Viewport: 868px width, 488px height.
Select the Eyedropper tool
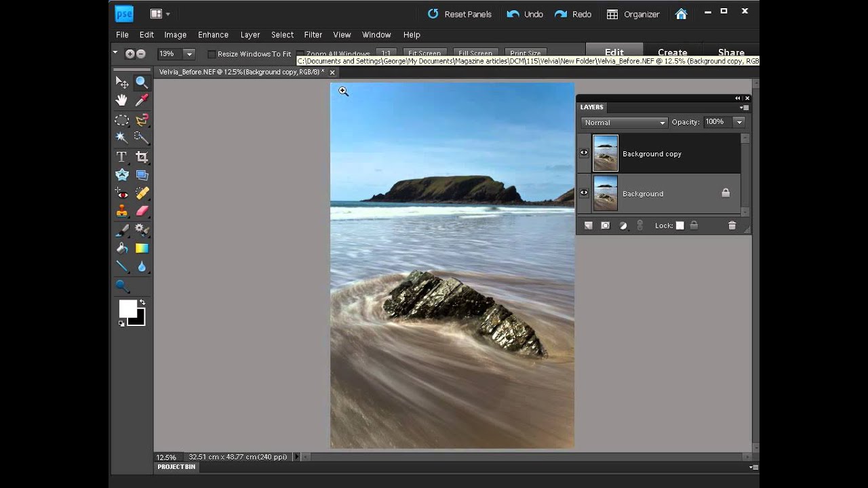click(142, 100)
